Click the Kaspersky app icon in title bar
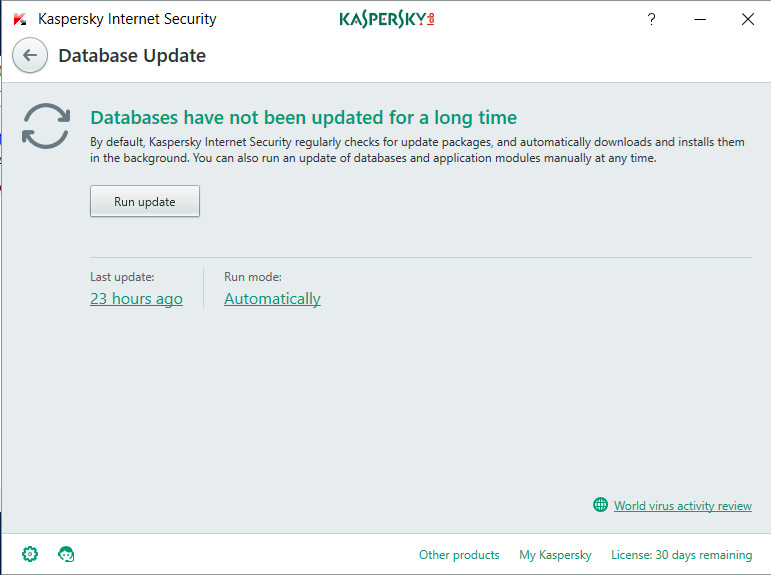Viewport: 771px width, 575px height. [20, 19]
